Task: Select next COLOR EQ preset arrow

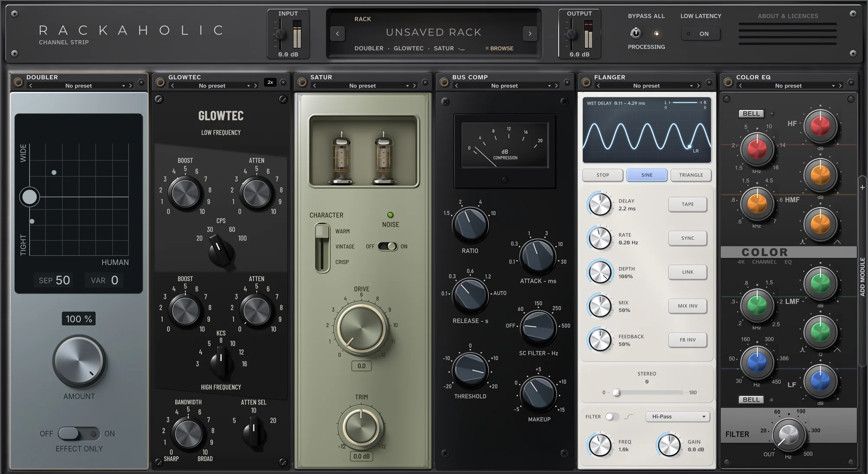Action: [840, 86]
